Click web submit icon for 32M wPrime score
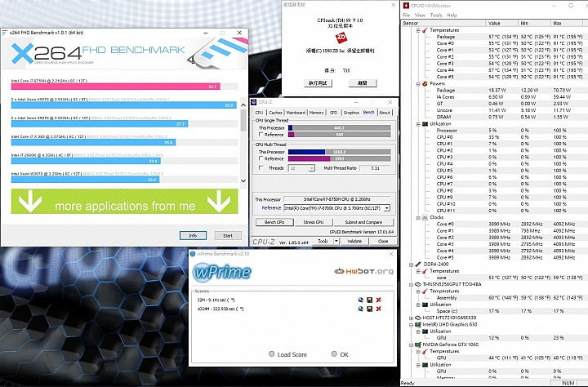 tap(361, 300)
